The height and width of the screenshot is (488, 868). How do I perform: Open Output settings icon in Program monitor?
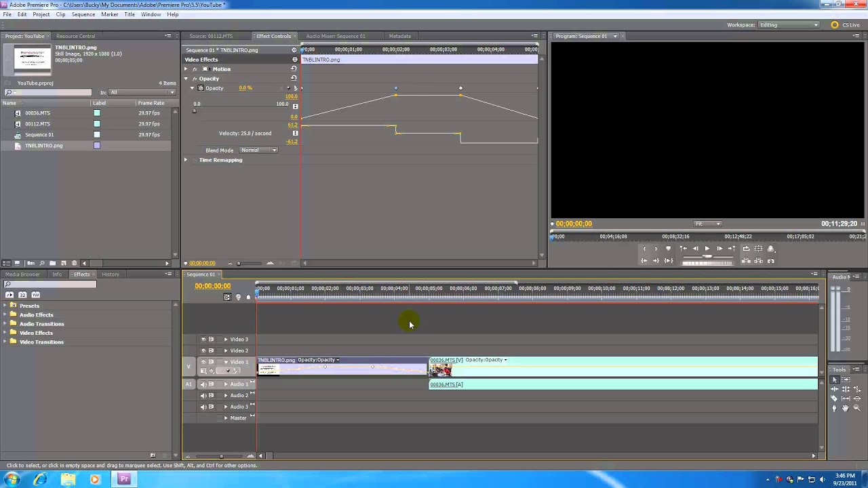771,249
